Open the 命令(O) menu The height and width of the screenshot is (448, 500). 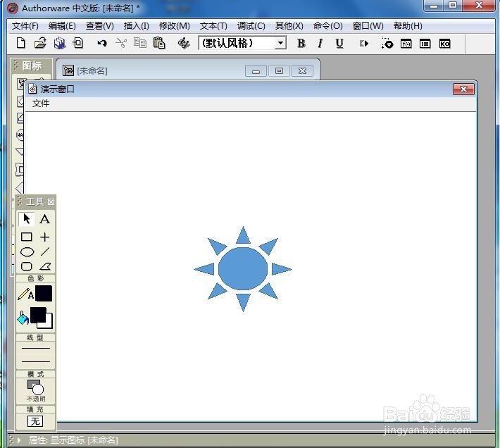point(327,26)
